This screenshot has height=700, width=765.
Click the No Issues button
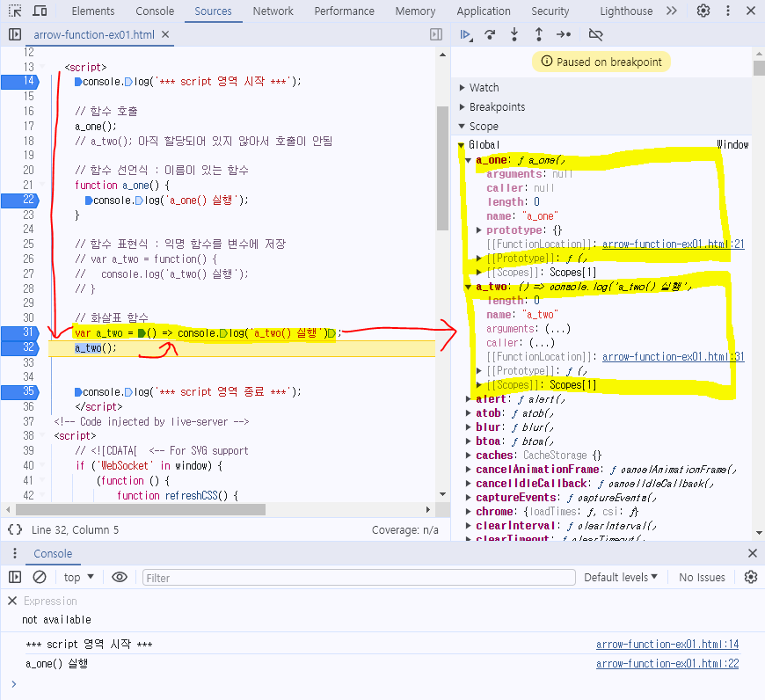pyautogui.click(x=702, y=578)
